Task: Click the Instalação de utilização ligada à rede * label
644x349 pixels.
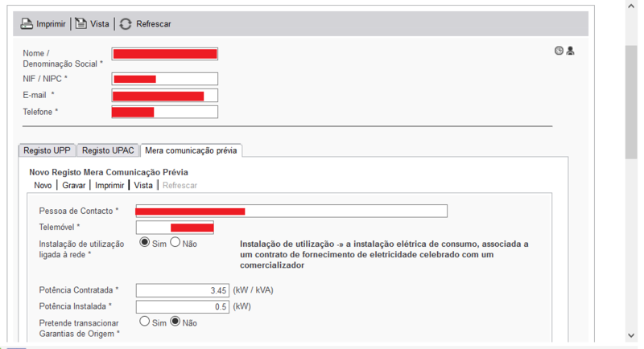Action: [x=81, y=249]
